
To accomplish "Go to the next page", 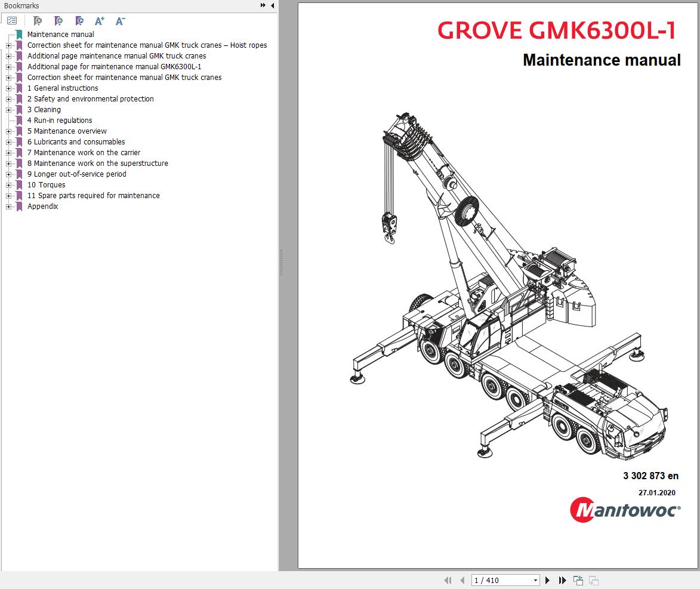I will pos(548,579).
